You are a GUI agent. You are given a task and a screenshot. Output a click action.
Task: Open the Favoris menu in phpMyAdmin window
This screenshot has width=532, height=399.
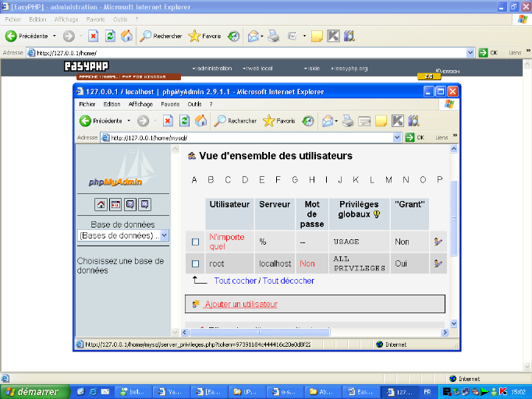click(x=170, y=104)
